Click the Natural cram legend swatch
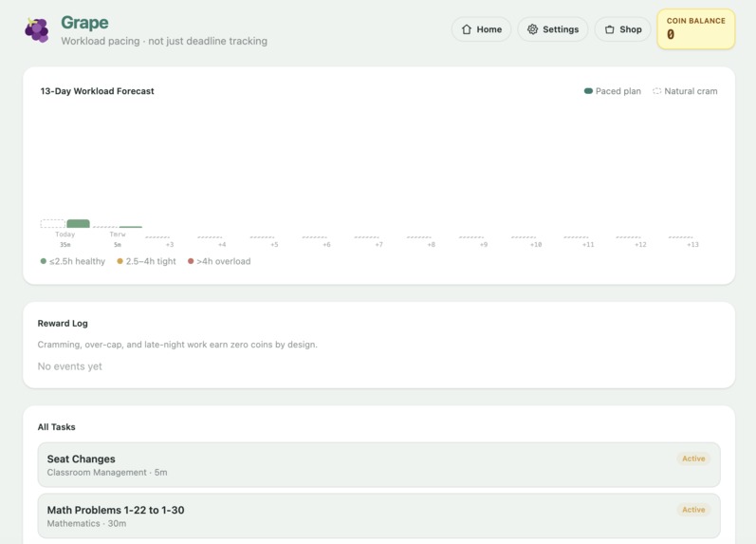756x544 pixels. click(656, 91)
